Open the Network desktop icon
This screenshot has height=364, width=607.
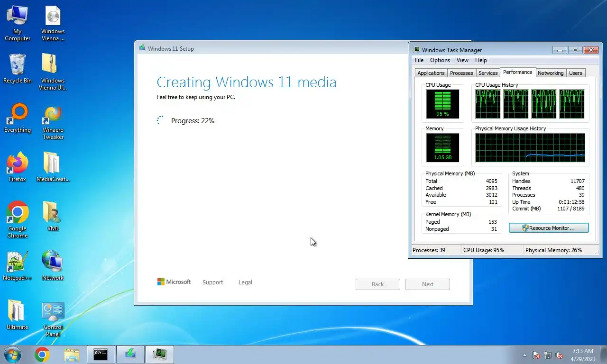pos(53,266)
